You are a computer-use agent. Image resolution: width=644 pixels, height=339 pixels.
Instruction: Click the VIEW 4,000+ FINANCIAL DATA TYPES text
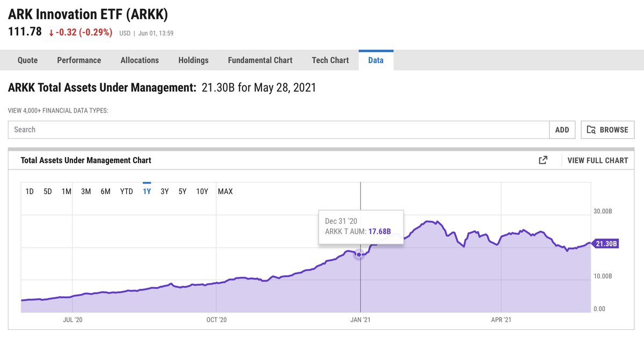tap(58, 110)
